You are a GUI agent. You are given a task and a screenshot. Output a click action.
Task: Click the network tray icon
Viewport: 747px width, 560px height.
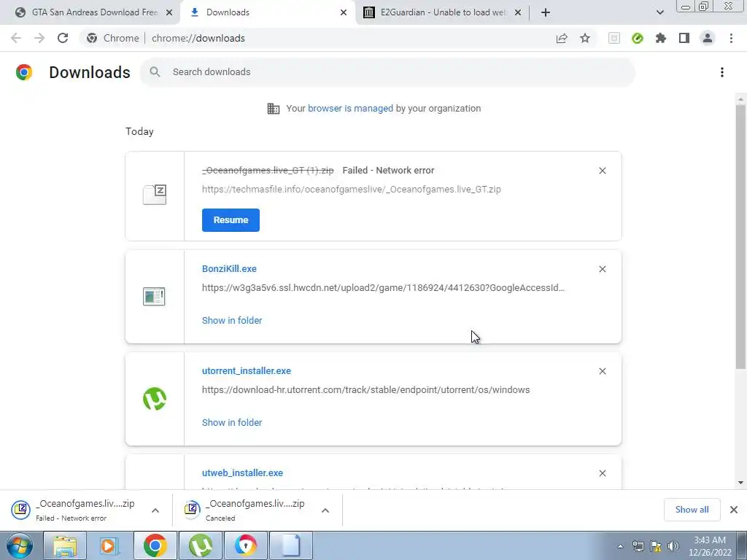click(638, 546)
